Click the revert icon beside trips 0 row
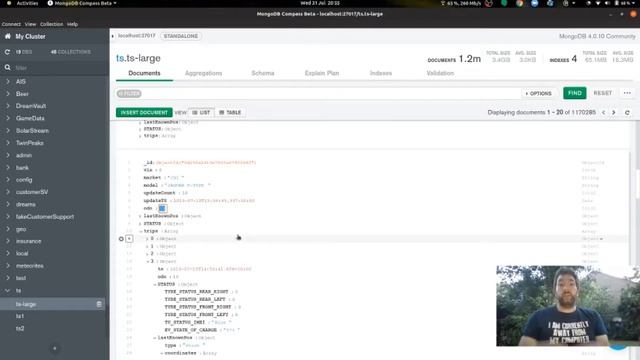Image resolution: width=640 pixels, height=360 pixels. (121, 239)
